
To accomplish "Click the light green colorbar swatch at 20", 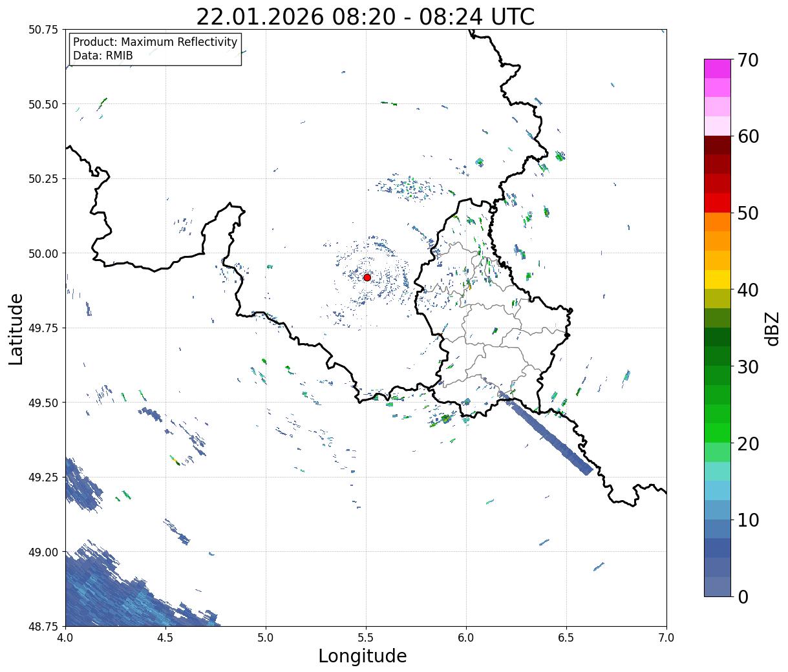I will (718, 452).
